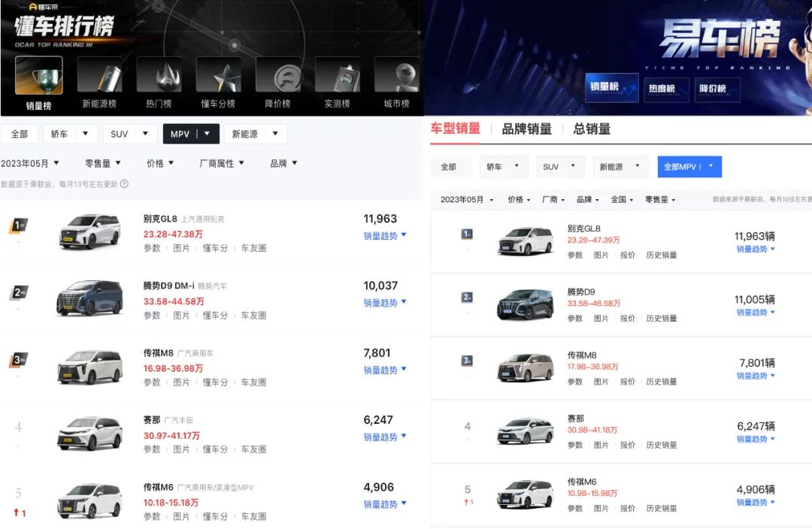Open 懂车分 link for 腾势D9 DM-i
The image size is (812, 529).
215,316
